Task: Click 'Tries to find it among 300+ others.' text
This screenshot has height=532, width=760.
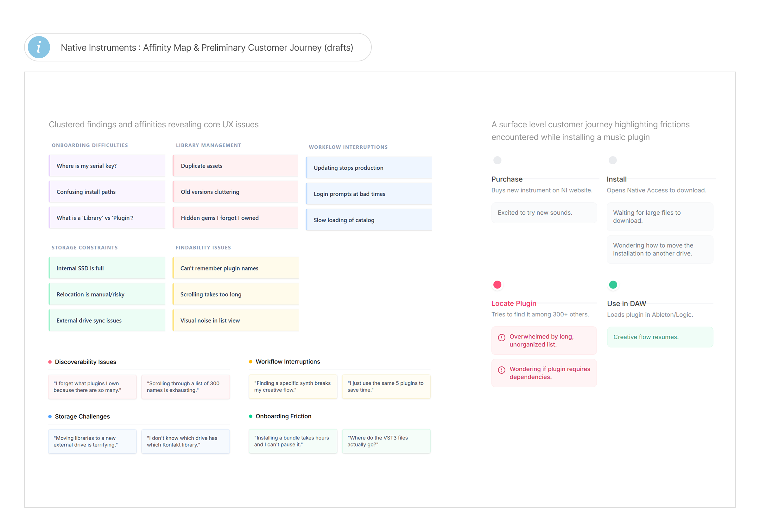Action: click(x=540, y=314)
